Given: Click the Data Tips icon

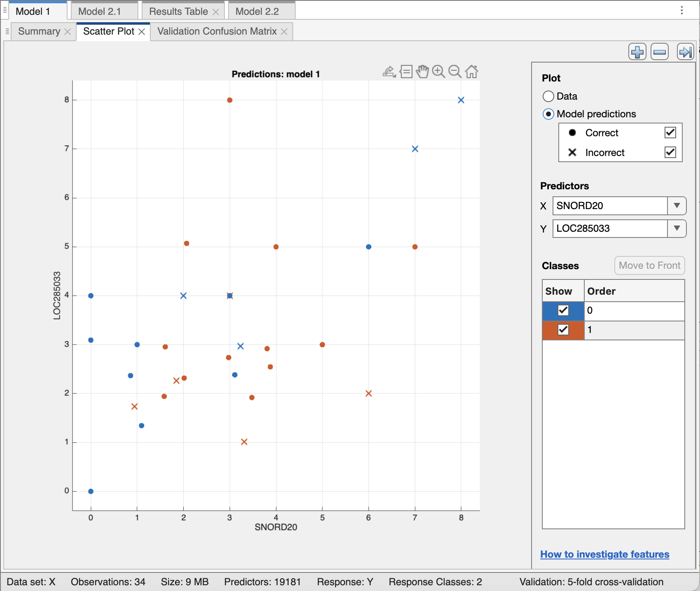Looking at the screenshot, I should point(406,72).
